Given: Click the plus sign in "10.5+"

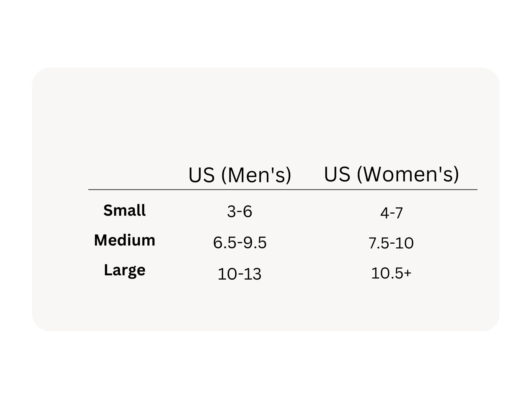Looking at the screenshot, I should (408, 273).
